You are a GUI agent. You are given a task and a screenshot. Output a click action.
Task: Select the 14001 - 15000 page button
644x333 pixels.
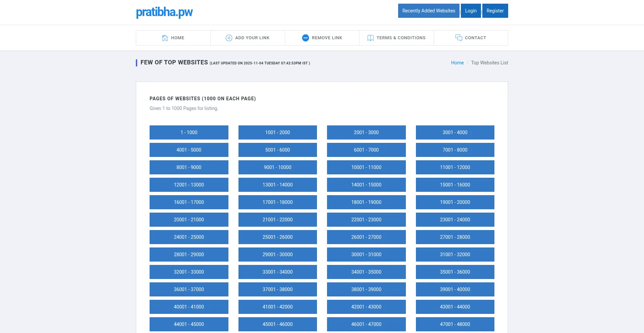(366, 185)
